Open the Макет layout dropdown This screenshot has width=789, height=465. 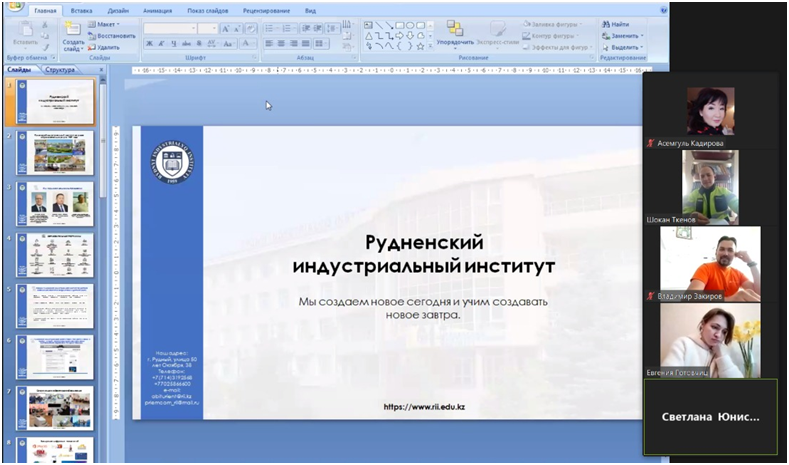pyautogui.click(x=104, y=24)
